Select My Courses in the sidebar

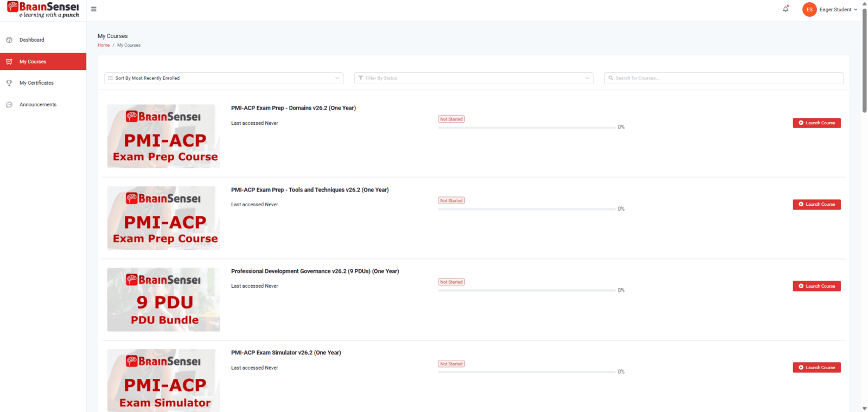(43, 61)
